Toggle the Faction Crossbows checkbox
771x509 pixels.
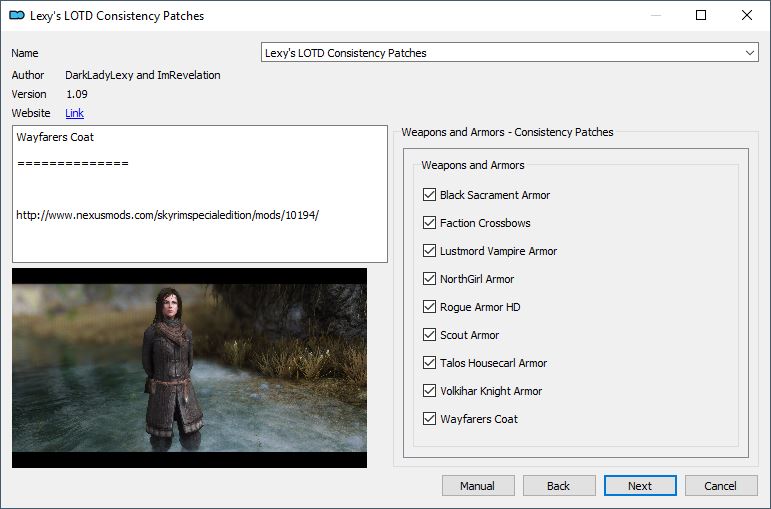tap(429, 223)
